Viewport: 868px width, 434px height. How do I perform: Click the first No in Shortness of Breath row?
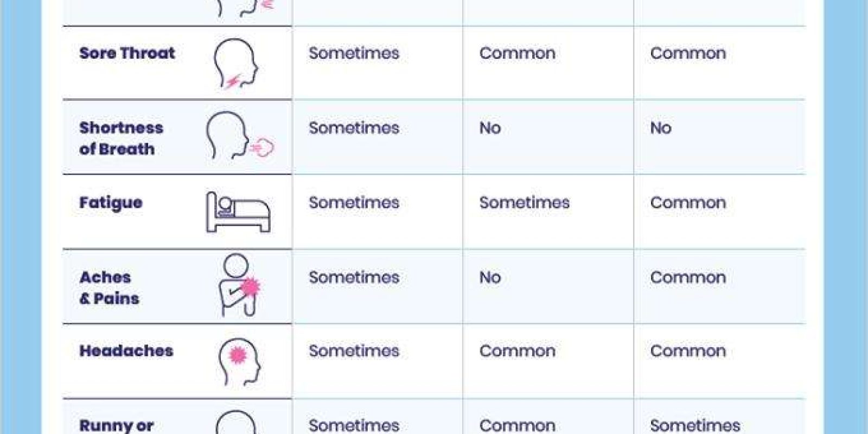490,128
